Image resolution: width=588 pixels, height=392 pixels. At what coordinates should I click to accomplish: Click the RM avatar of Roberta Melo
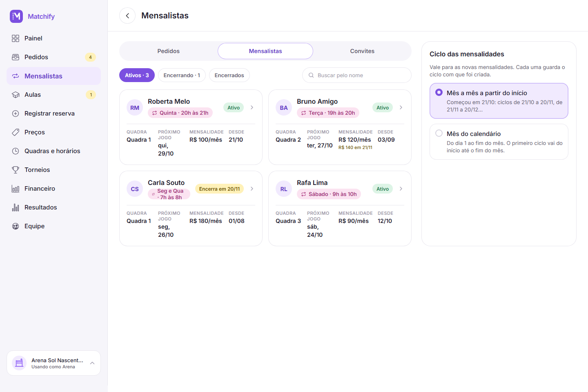click(x=135, y=108)
